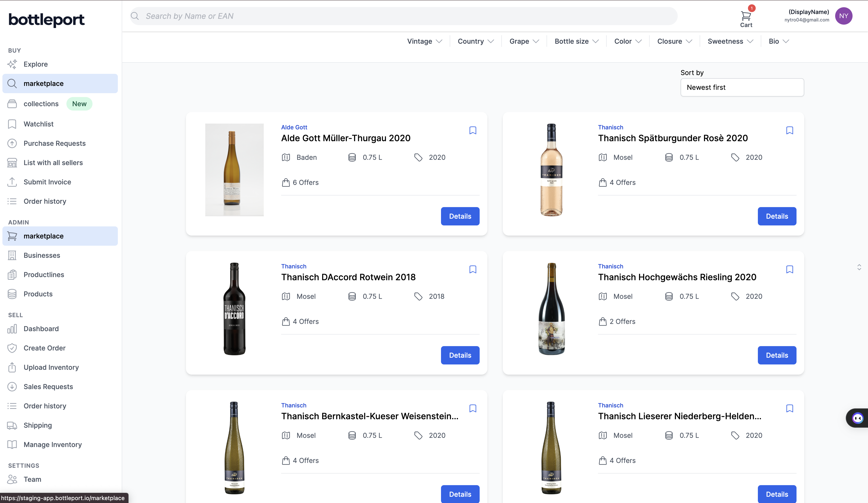View Details of Thanisch DAccord Rotwein 2018
The width and height of the screenshot is (868, 503).
(x=460, y=355)
